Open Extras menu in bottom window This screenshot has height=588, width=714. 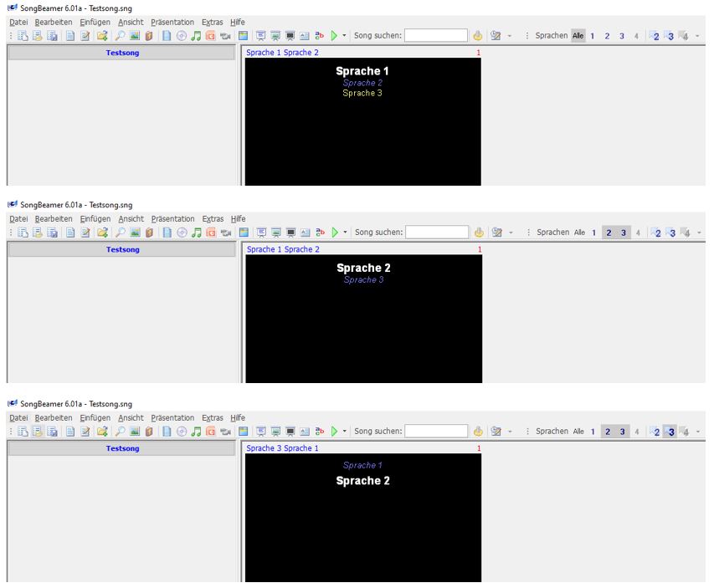pos(213,418)
